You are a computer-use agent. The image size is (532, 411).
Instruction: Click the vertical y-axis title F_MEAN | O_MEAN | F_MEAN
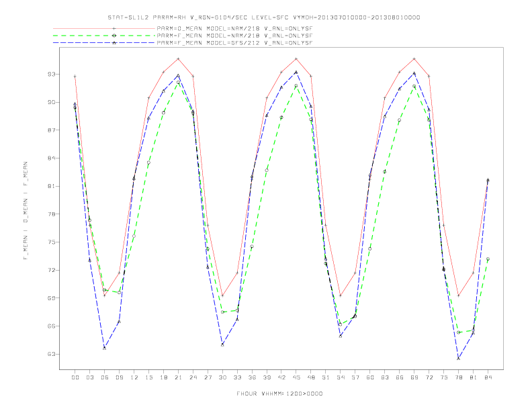(26, 211)
